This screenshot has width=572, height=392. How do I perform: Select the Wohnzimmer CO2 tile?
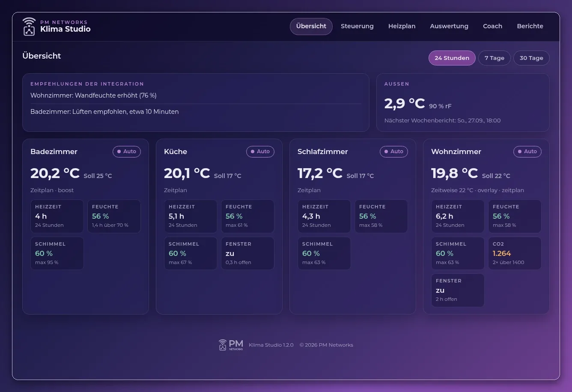(515, 253)
